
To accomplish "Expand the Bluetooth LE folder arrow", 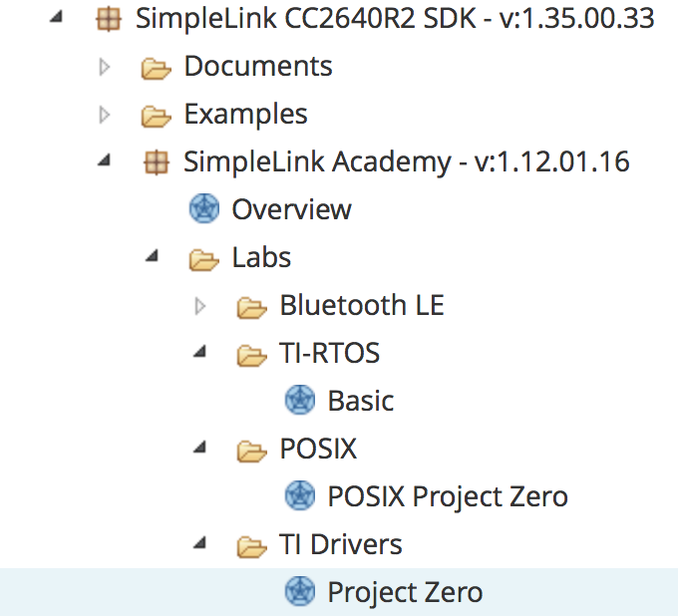I will (x=200, y=306).
